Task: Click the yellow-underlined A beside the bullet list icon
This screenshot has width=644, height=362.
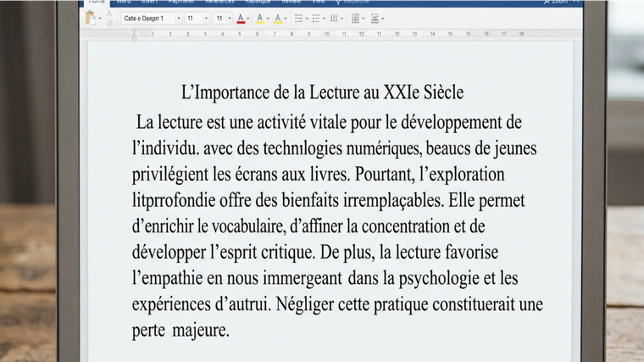Action: (278, 19)
